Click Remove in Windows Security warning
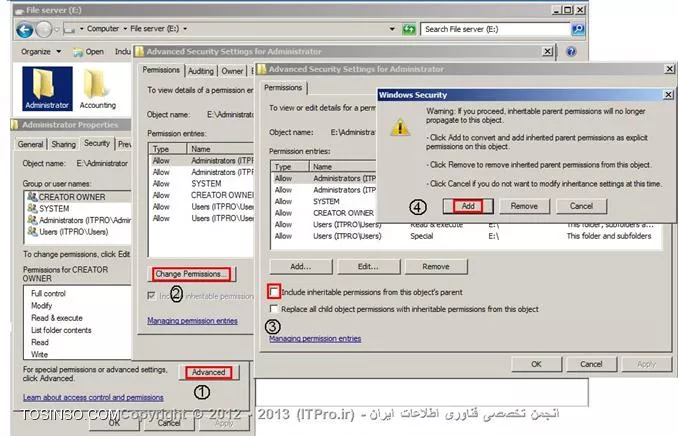The image size is (678, 436). click(524, 206)
